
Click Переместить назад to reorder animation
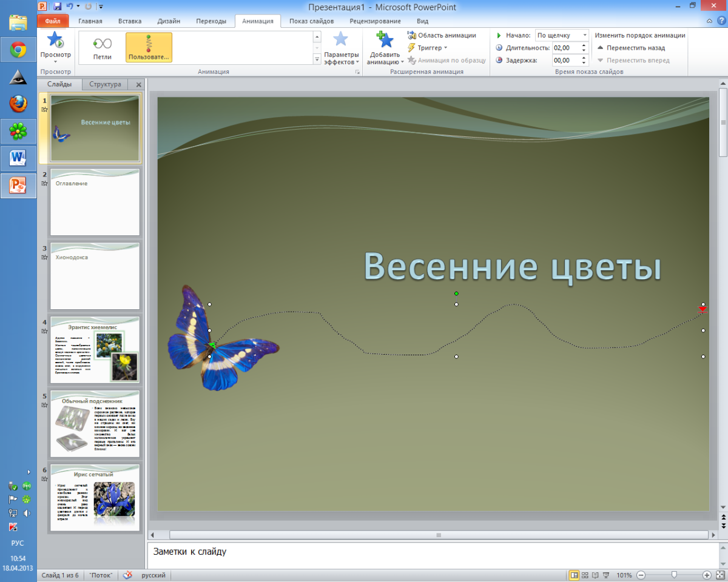[x=636, y=48]
